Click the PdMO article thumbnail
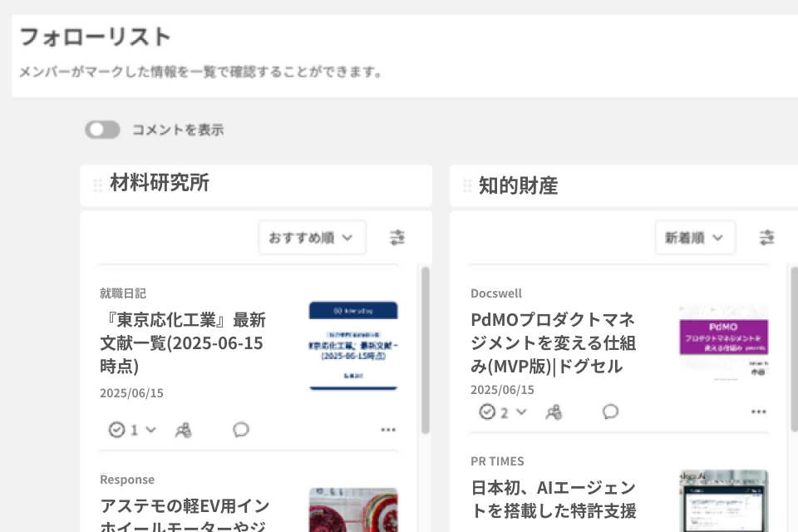Image resolution: width=798 pixels, height=532 pixels. coord(724,342)
